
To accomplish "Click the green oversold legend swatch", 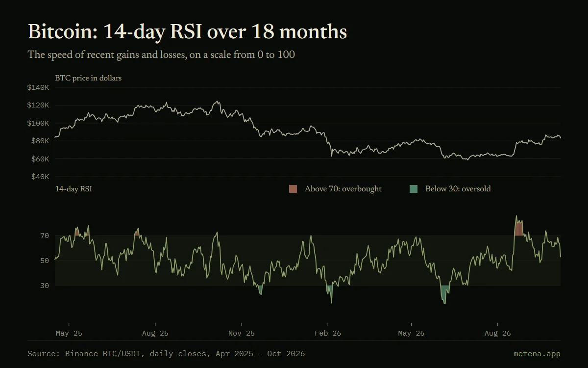I will point(414,189).
